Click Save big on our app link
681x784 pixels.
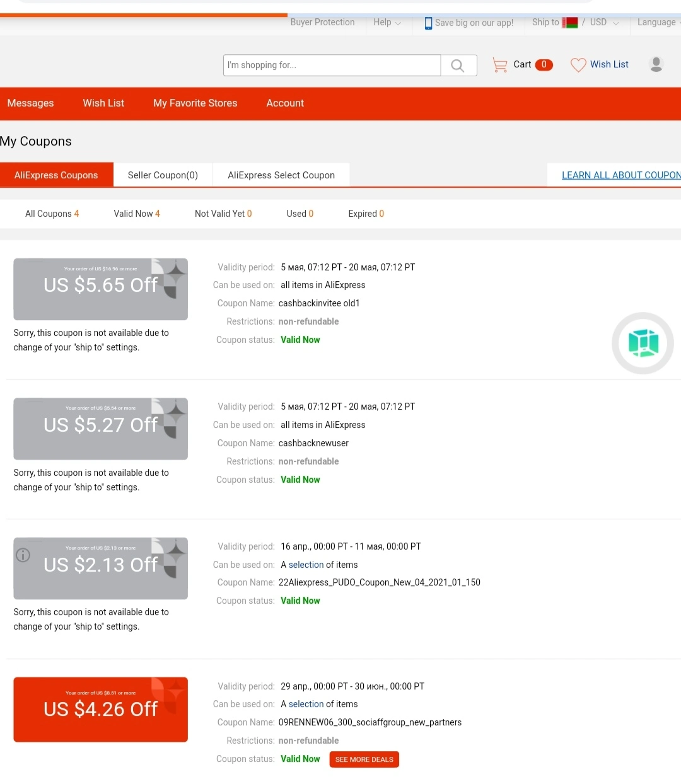tap(474, 23)
